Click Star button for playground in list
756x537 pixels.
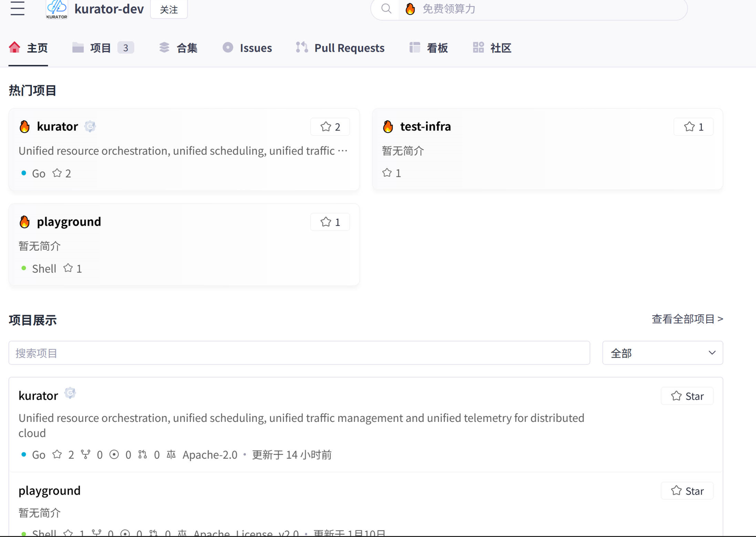coord(687,491)
